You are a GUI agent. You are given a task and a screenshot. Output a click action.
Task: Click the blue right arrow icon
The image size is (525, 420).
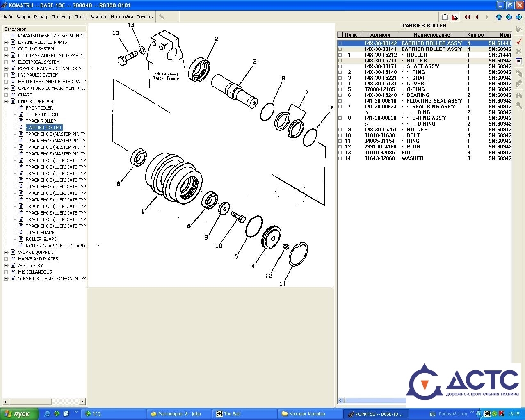519,17
